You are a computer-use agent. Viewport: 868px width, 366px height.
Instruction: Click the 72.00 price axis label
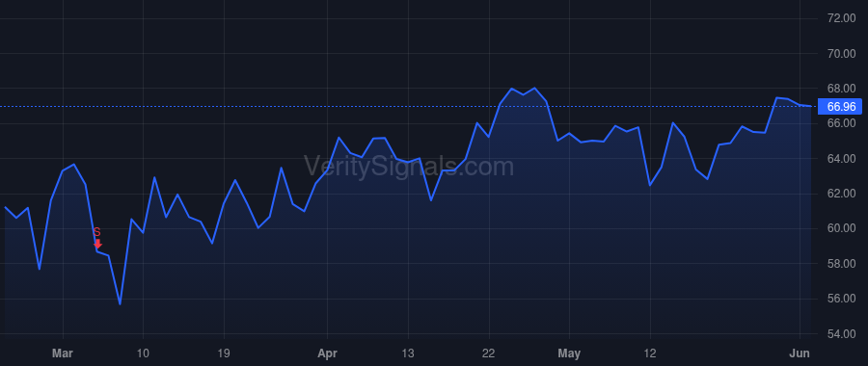(841, 19)
